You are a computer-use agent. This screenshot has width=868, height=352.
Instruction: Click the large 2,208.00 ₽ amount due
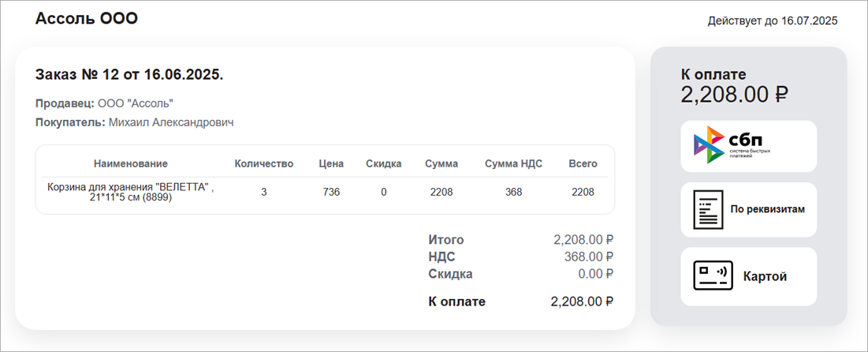(x=735, y=95)
